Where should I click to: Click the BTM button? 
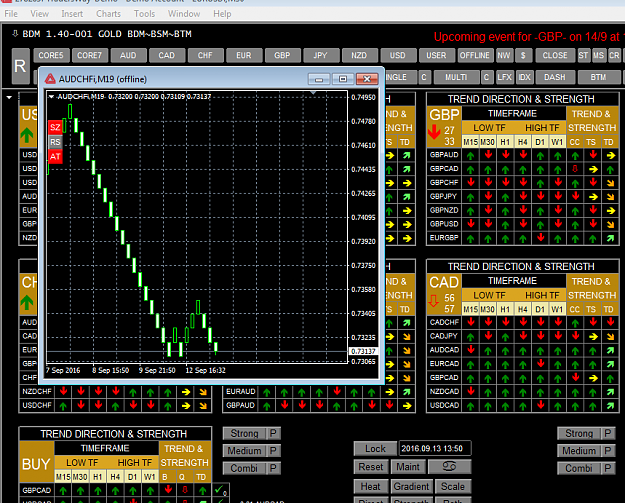599,77
